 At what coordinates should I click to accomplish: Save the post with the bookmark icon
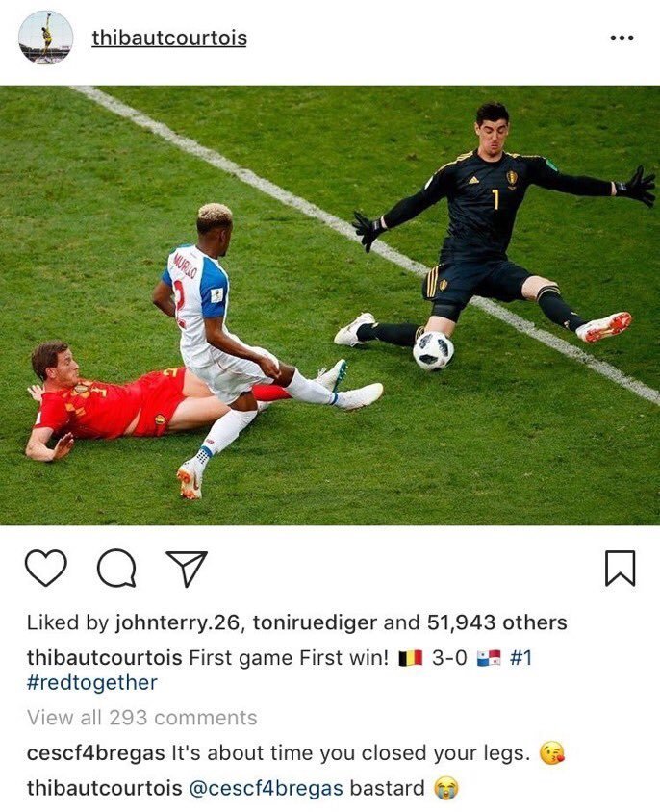(x=621, y=569)
